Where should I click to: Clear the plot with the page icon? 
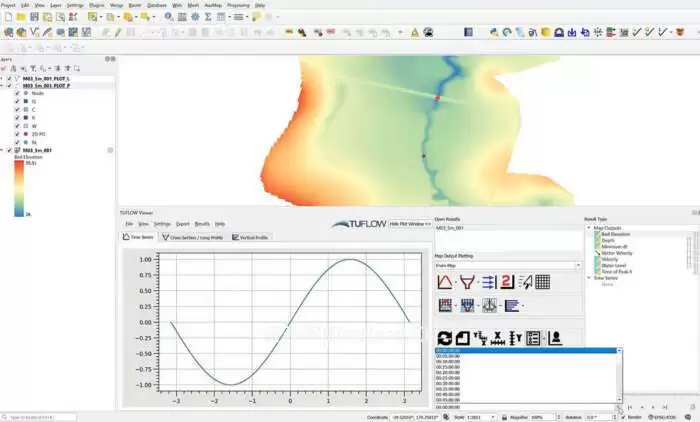pos(462,338)
